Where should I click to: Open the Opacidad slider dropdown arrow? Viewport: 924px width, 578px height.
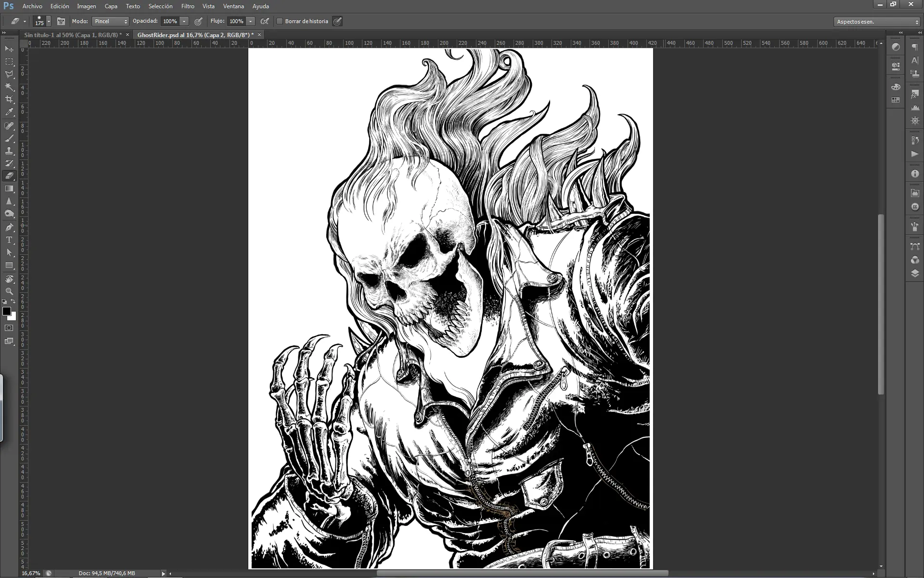coord(184,21)
